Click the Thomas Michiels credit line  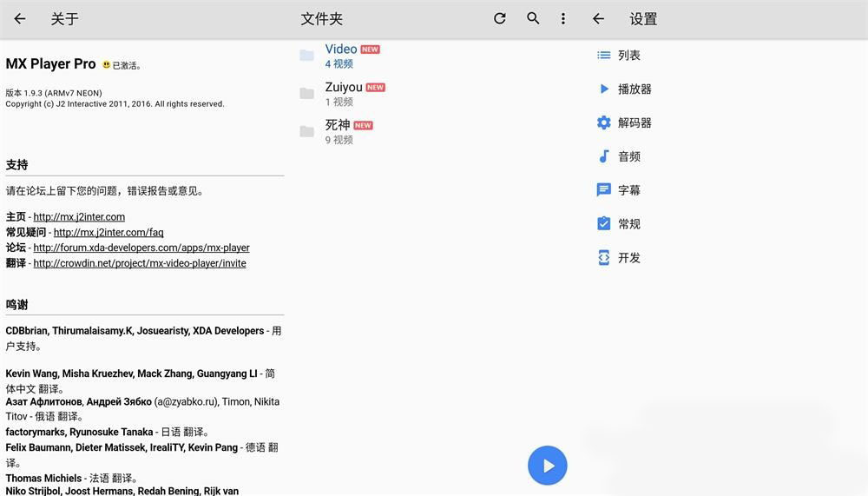click(x=71, y=478)
